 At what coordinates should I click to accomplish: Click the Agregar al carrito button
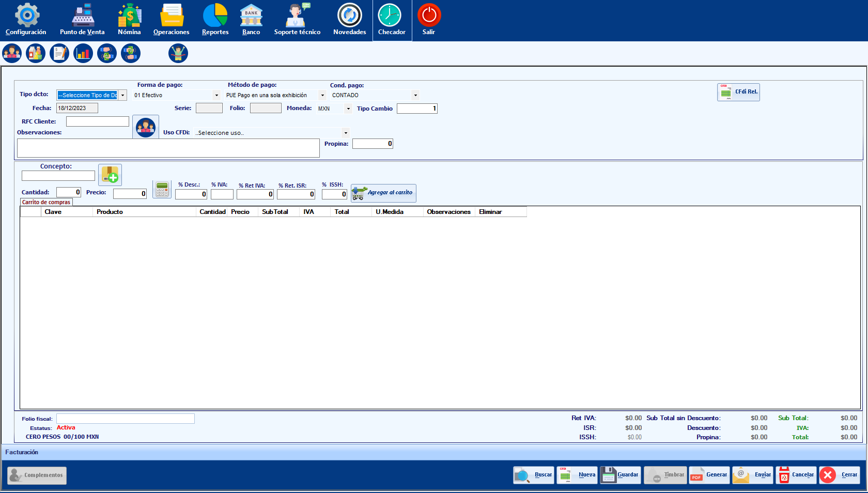tap(383, 193)
